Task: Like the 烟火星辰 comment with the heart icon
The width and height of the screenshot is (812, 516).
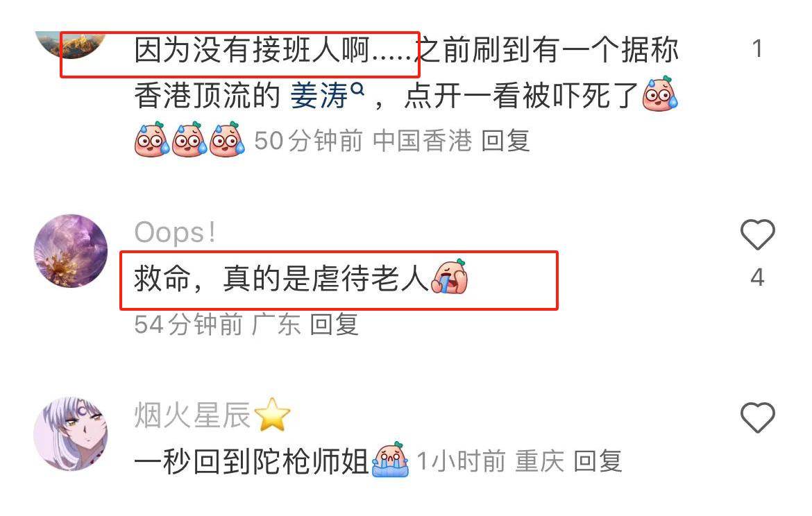Action: click(757, 417)
